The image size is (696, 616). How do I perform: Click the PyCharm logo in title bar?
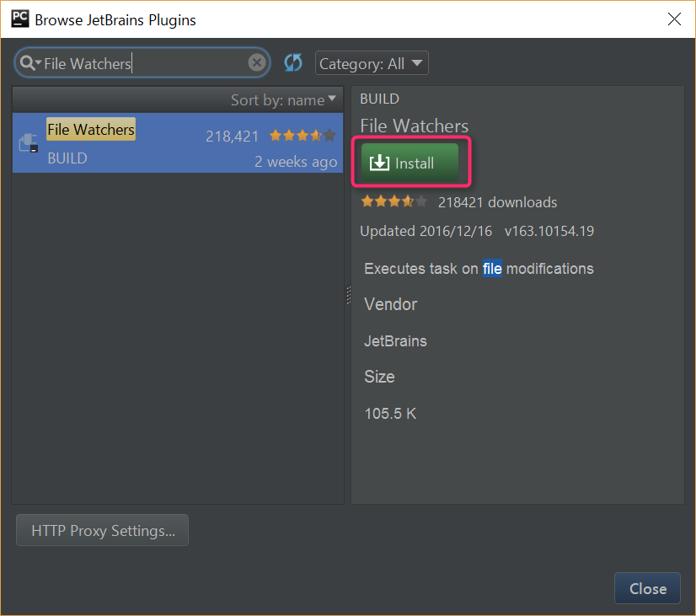pos(20,19)
